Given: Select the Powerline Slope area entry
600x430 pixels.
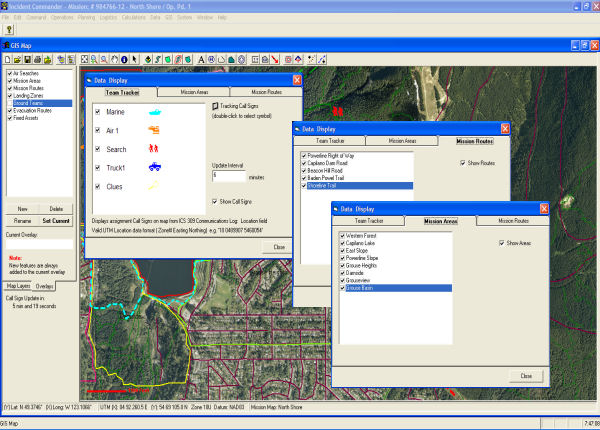Looking at the screenshot, I should pos(362,258).
